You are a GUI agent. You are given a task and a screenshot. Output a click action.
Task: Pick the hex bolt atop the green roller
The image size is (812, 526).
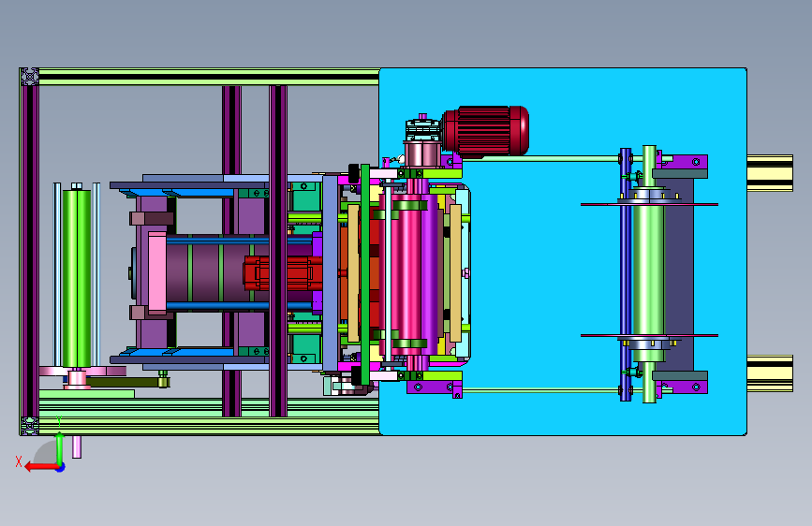(77, 186)
